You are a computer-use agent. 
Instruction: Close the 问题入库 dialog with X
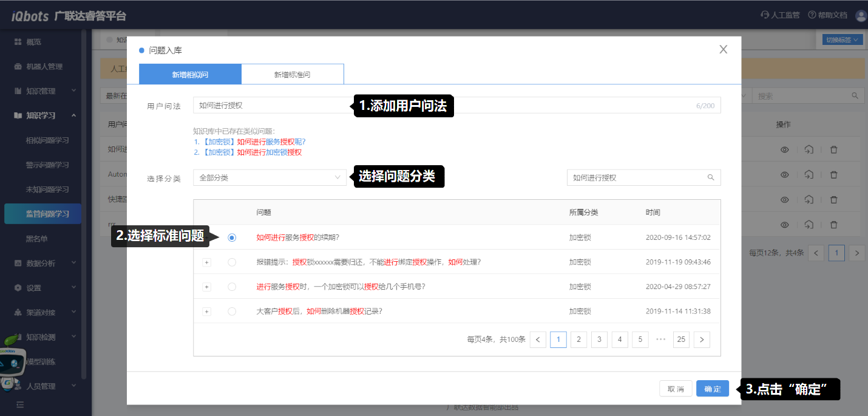click(x=723, y=50)
